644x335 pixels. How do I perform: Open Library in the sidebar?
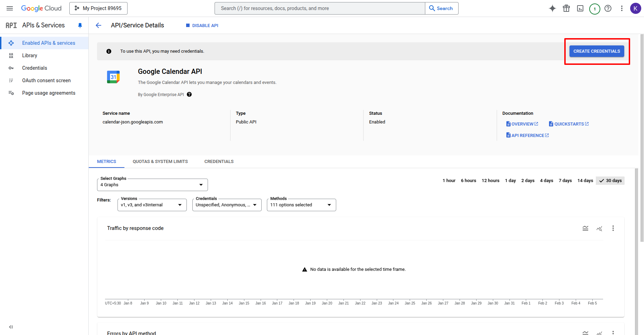coord(44,55)
